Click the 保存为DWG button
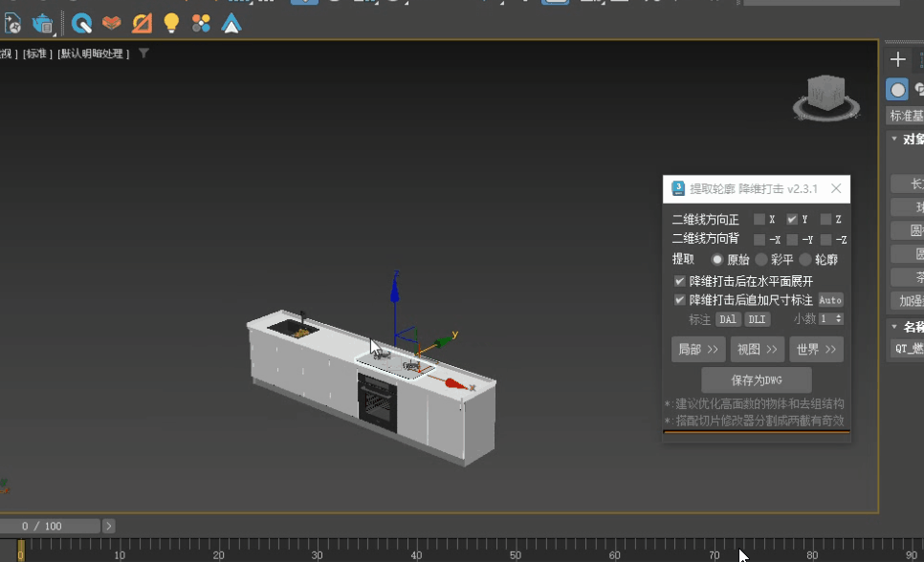924x562 pixels. 757,380
